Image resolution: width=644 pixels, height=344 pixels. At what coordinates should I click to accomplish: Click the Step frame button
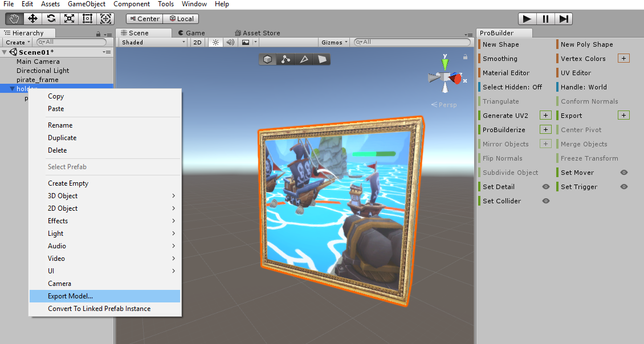click(x=564, y=19)
